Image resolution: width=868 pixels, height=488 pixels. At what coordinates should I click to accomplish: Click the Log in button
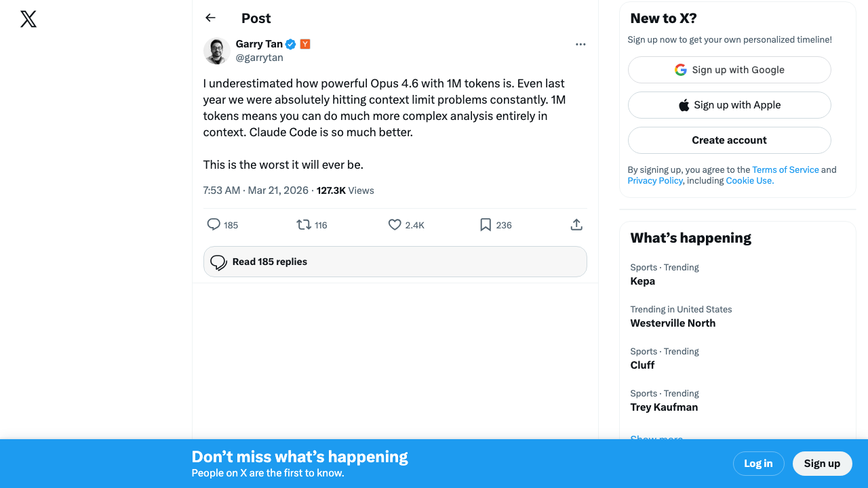(x=758, y=464)
